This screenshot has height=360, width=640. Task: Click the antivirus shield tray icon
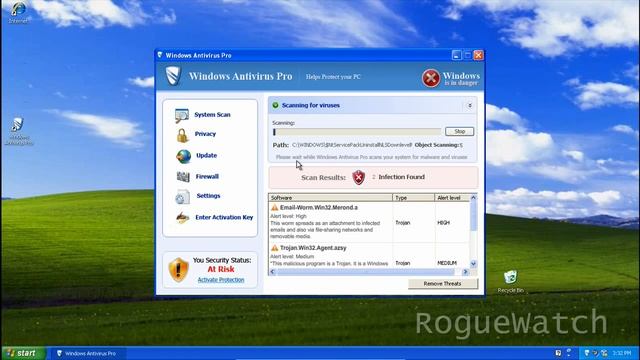pos(587,353)
